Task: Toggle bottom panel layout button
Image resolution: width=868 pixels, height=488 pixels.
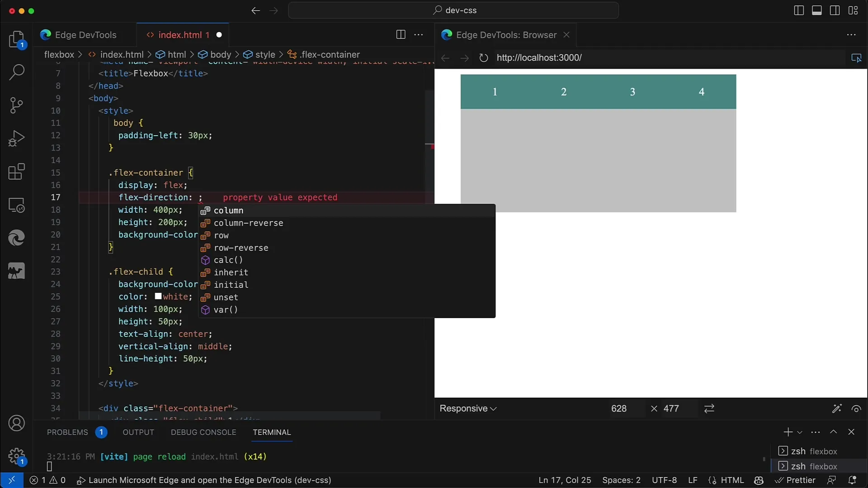Action: click(817, 10)
